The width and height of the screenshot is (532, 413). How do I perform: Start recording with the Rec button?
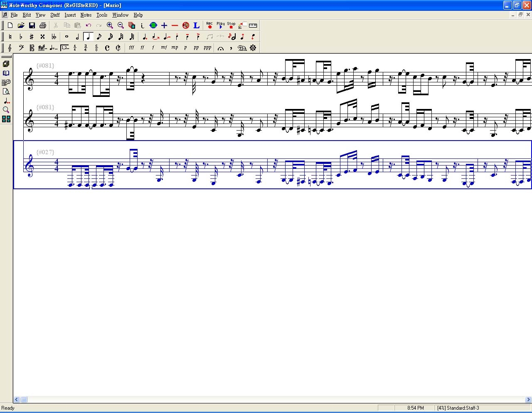[209, 25]
